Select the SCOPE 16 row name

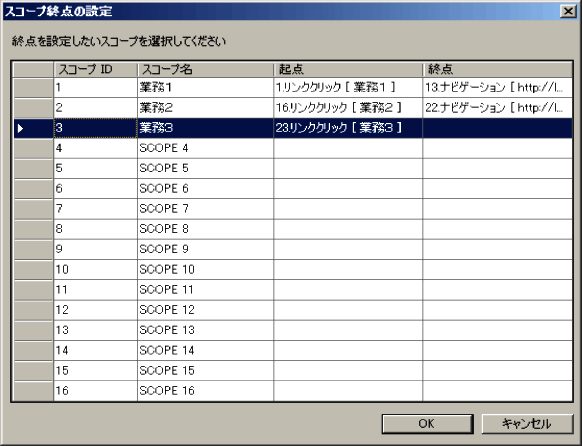click(206, 391)
